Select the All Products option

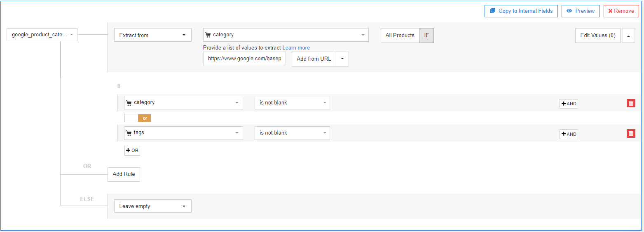pyautogui.click(x=400, y=36)
